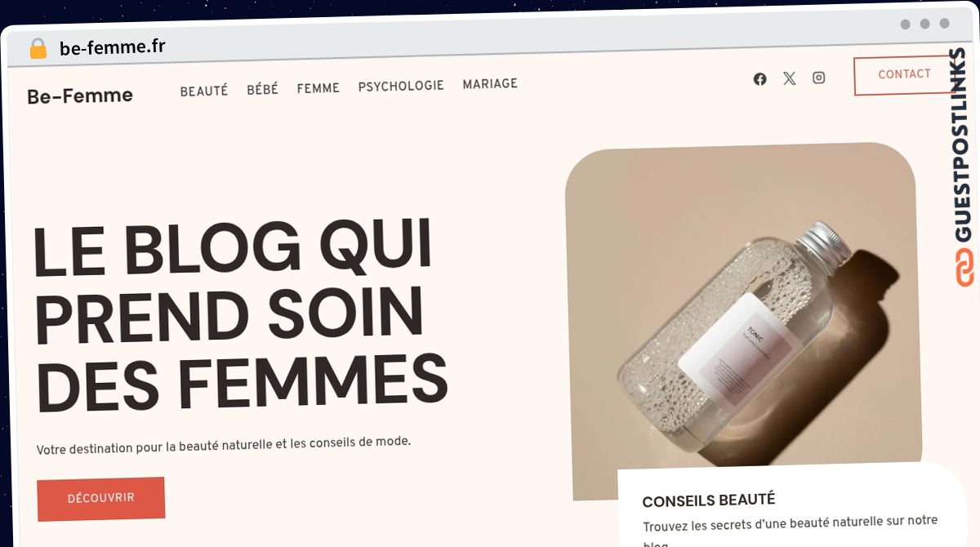This screenshot has width=980, height=547.
Task: Click the CONTACT outlined button
Action: (x=904, y=75)
